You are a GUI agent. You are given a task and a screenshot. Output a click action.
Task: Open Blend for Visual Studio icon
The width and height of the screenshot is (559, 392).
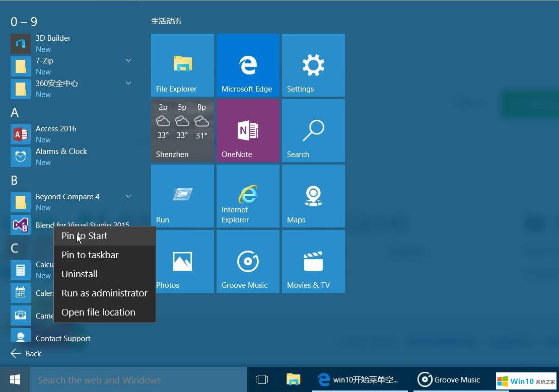tap(20, 225)
